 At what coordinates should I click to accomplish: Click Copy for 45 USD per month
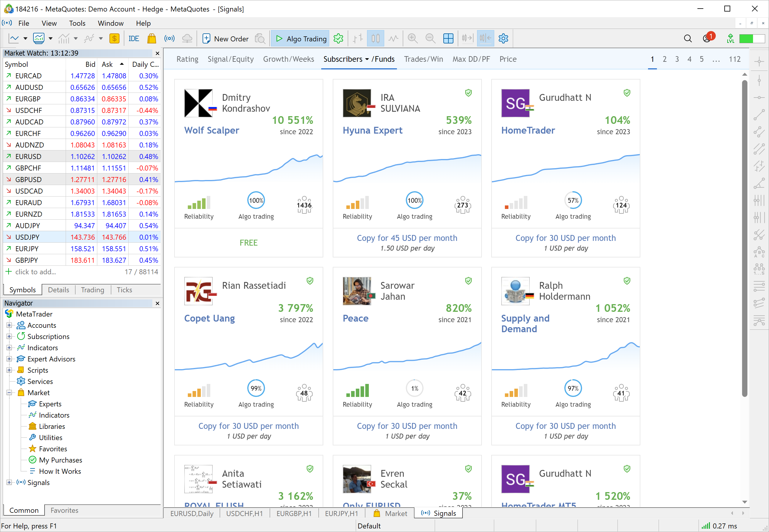(407, 238)
